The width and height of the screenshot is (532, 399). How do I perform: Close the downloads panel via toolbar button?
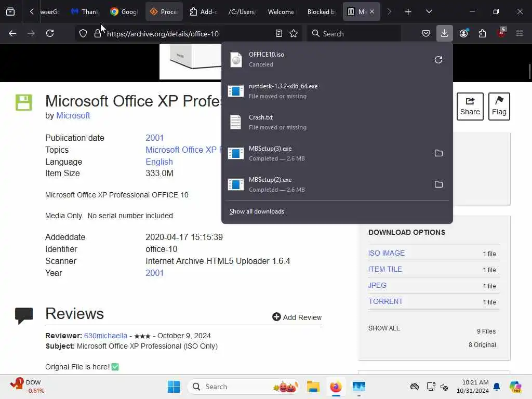tap(445, 34)
